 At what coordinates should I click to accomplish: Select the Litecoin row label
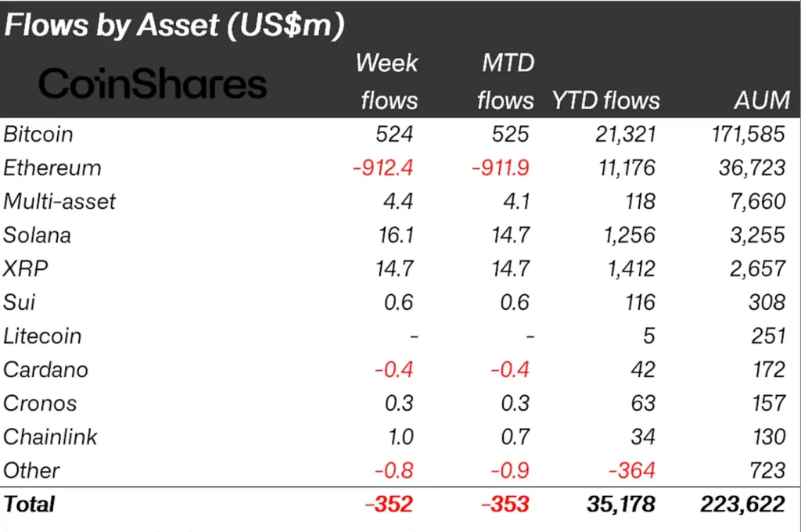(x=42, y=336)
